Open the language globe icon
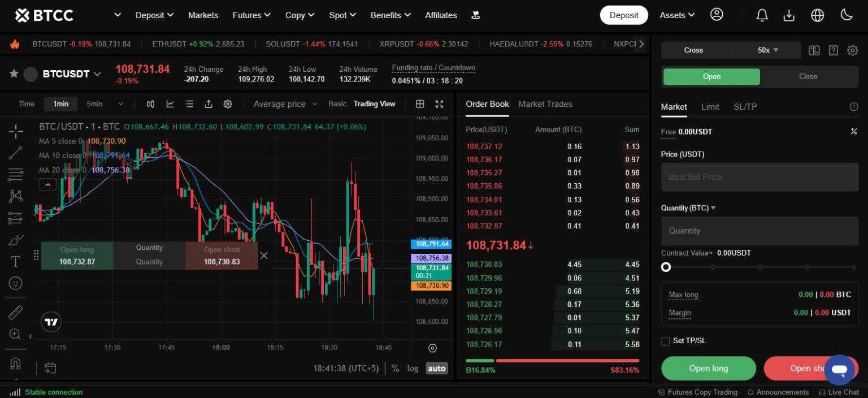The height and width of the screenshot is (398, 868). pos(817,15)
